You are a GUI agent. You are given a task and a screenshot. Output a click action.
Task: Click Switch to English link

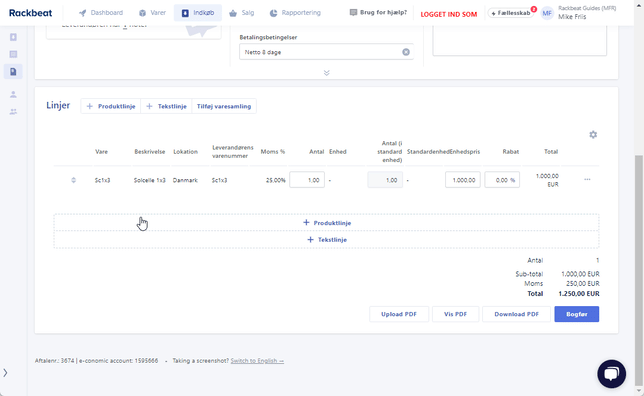pos(257,361)
